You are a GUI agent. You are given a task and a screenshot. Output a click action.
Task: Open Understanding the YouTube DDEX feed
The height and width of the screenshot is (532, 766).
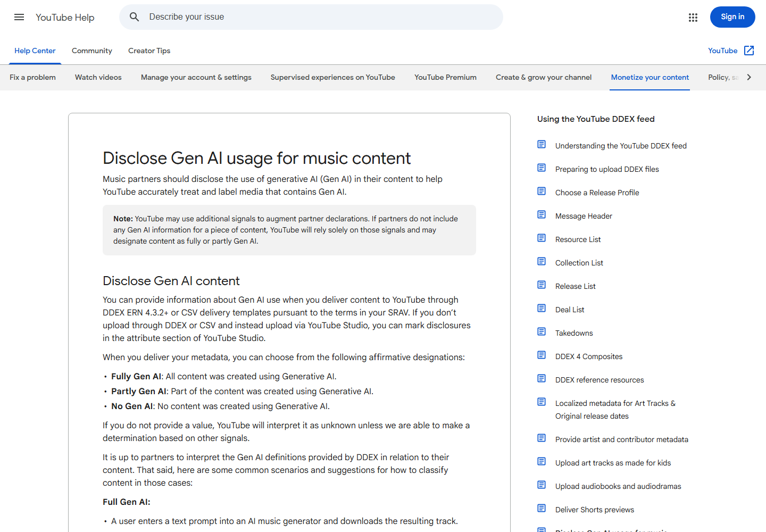point(621,146)
